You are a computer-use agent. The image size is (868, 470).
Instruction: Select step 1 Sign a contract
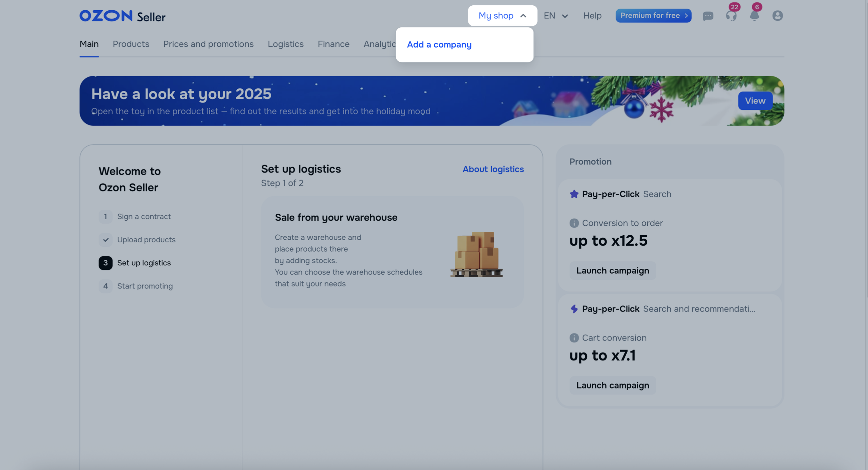tap(144, 216)
